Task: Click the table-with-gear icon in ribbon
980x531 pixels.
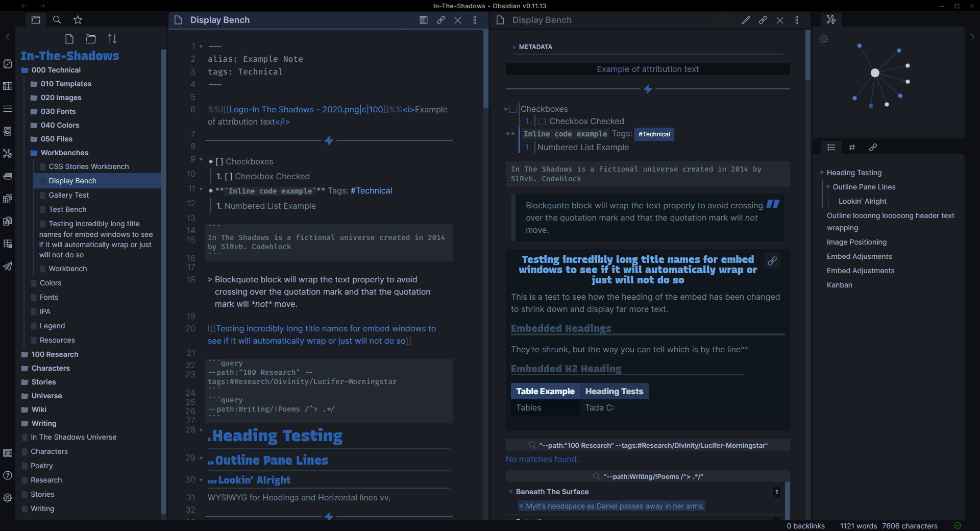Action: 8,244
